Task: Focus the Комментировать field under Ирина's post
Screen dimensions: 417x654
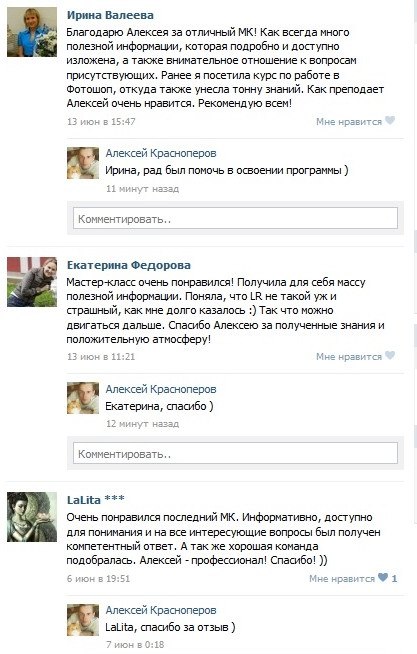Action: pyautogui.click(x=235, y=218)
